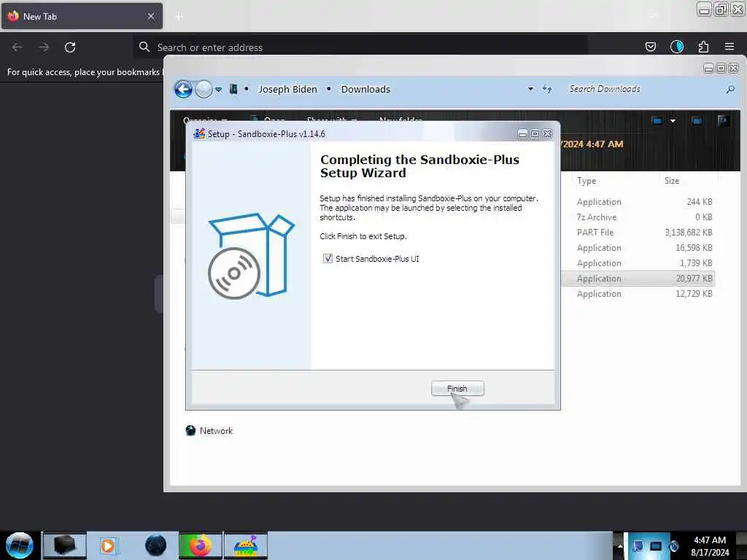The image size is (747, 560).
Task: Select the 7z Archive row type cell
Action: (x=597, y=217)
